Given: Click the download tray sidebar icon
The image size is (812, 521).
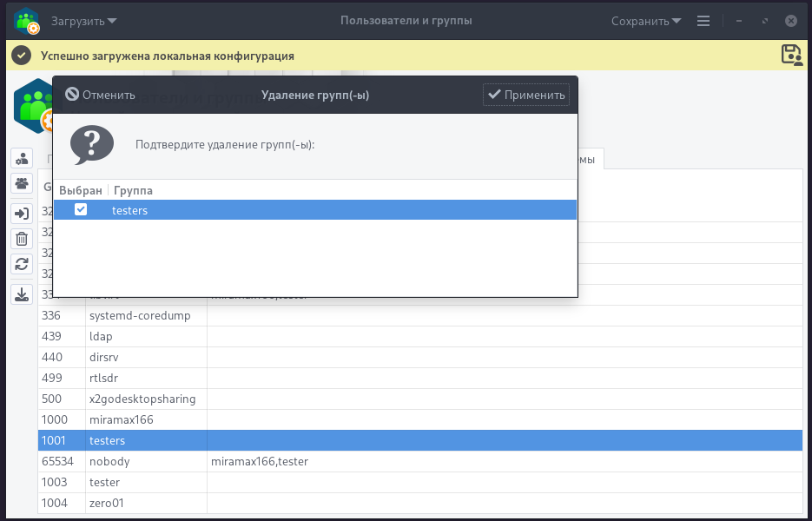Looking at the screenshot, I should [22, 294].
